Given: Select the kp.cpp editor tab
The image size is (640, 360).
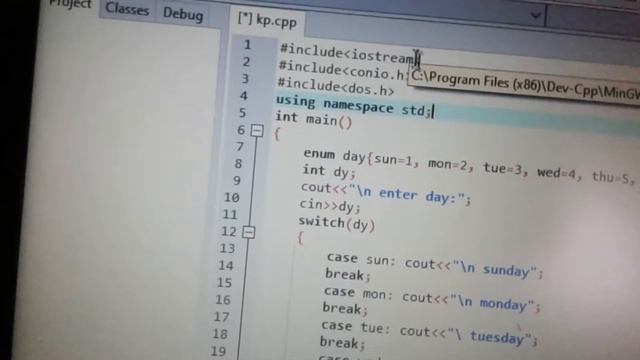Looking at the screenshot, I should [267, 20].
